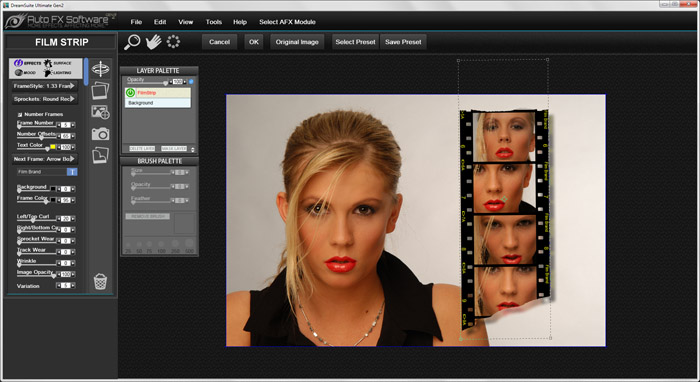Click the stacked photo frames icon

coord(100,91)
